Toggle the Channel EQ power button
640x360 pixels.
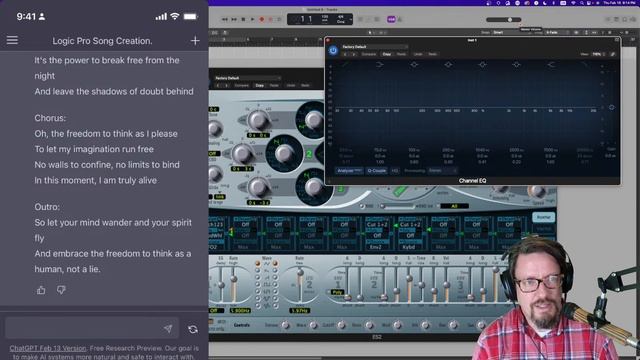click(x=333, y=50)
